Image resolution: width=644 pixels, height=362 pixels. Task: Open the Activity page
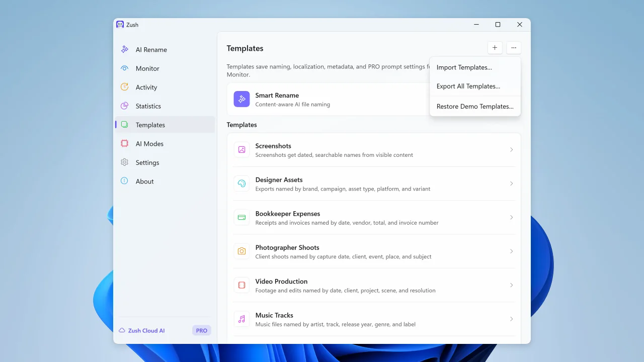[x=165, y=87]
